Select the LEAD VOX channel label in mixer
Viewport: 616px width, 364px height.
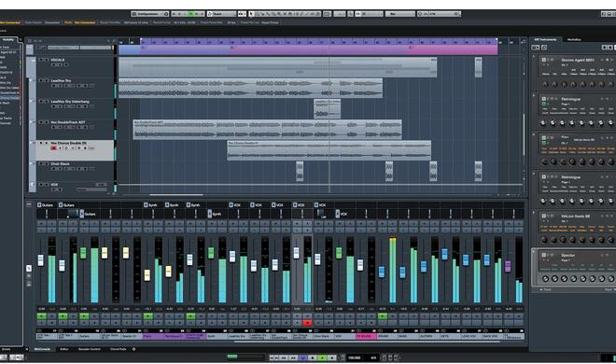472,337
